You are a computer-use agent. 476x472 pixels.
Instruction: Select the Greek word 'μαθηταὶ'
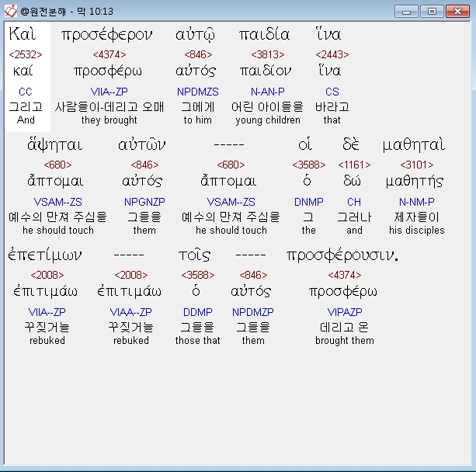tap(414, 144)
